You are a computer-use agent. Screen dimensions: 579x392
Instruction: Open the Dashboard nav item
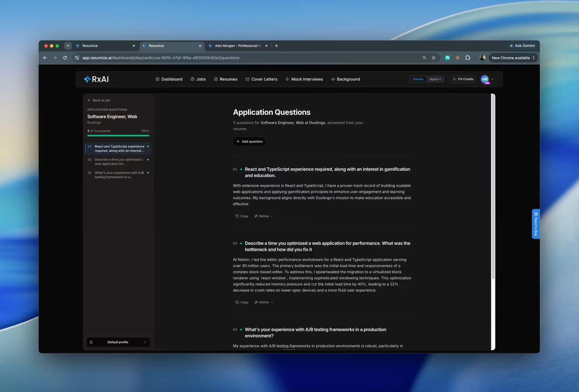tap(169, 79)
